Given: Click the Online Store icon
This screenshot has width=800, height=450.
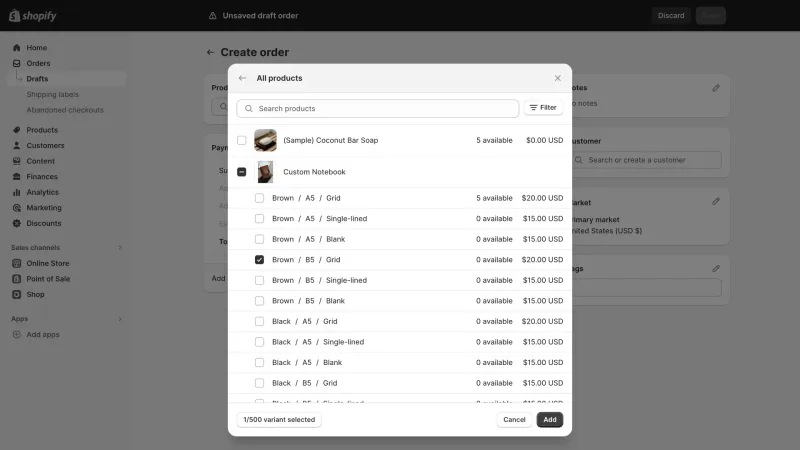Looking at the screenshot, I should (x=16, y=263).
